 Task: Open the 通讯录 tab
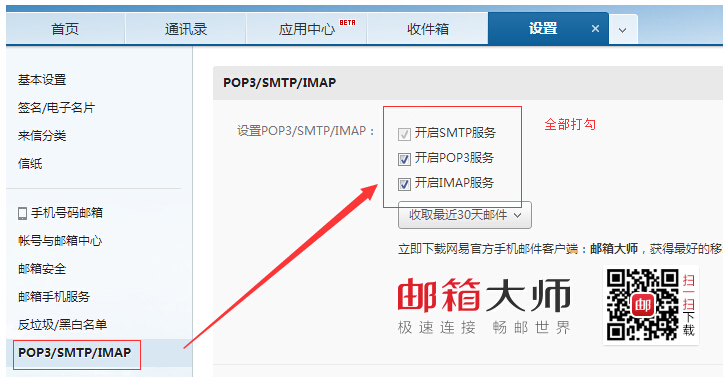[x=186, y=29]
